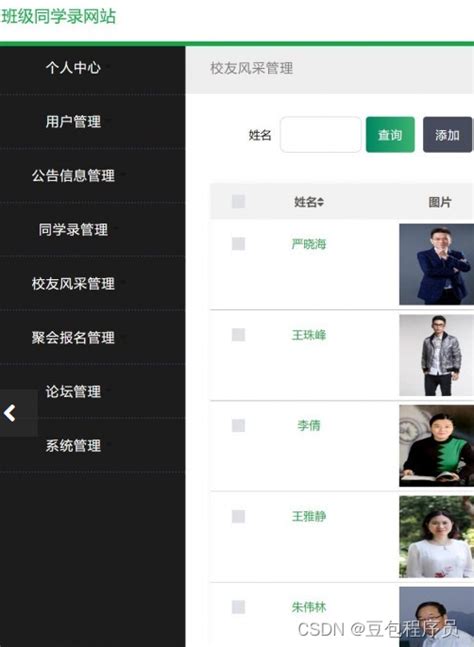Open the photo thumbnail of 严晓海
The height and width of the screenshot is (647, 474).
pyautogui.click(x=436, y=264)
